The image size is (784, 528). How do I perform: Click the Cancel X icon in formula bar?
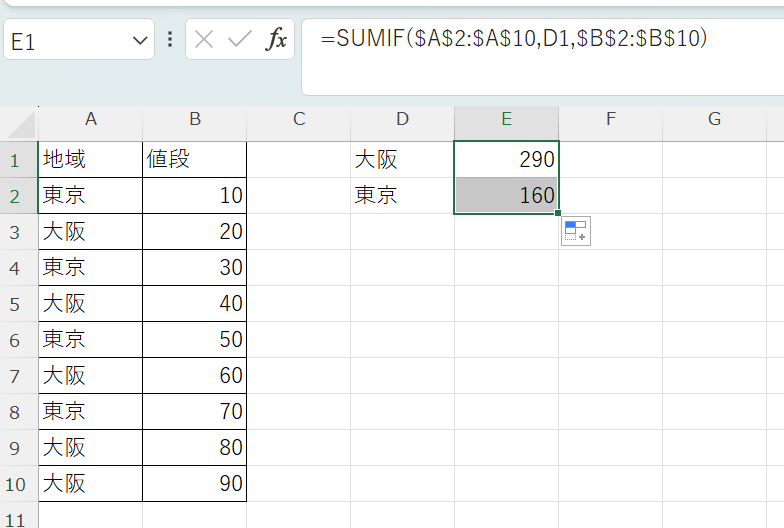point(204,40)
